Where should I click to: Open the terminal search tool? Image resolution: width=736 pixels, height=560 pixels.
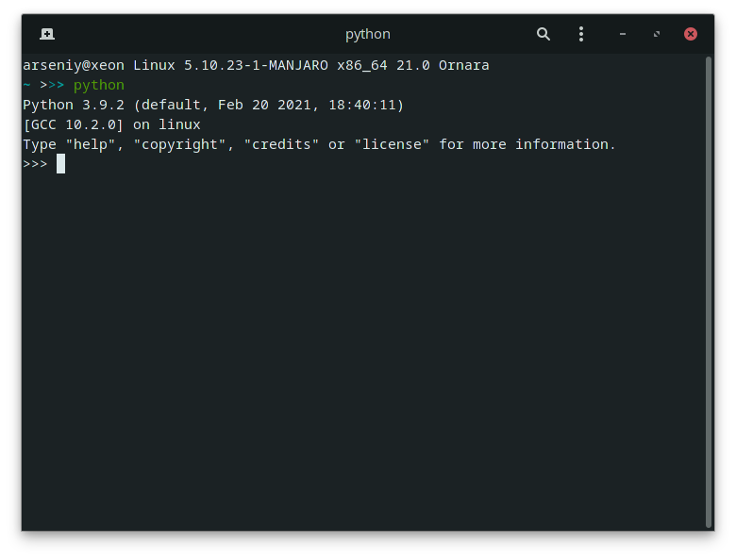pos(544,34)
